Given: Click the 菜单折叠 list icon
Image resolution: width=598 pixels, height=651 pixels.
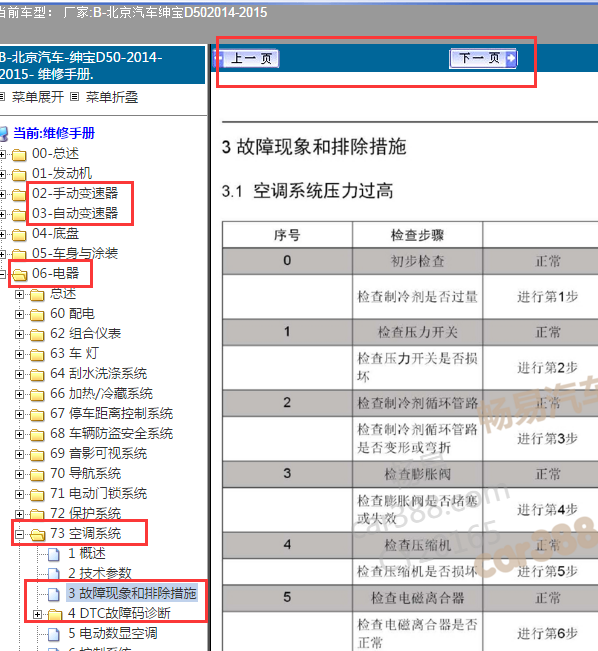Looking at the screenshot, I should [74, 97].
